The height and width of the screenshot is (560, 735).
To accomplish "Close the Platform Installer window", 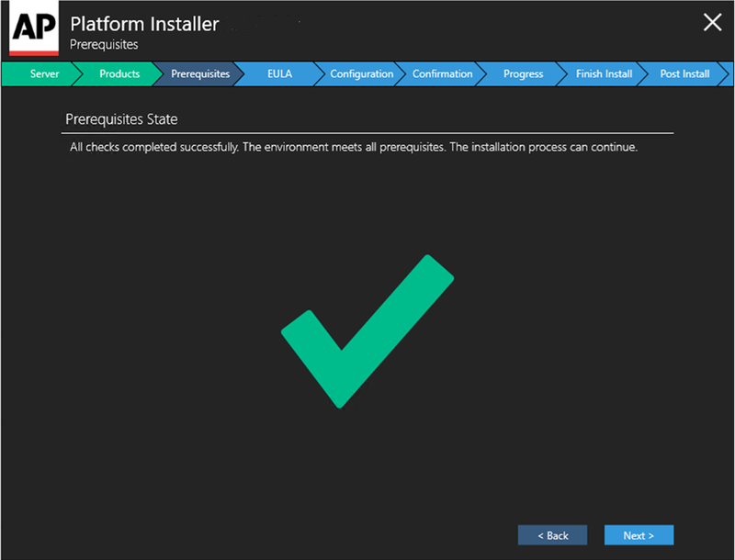I will [x=712, y=22].
